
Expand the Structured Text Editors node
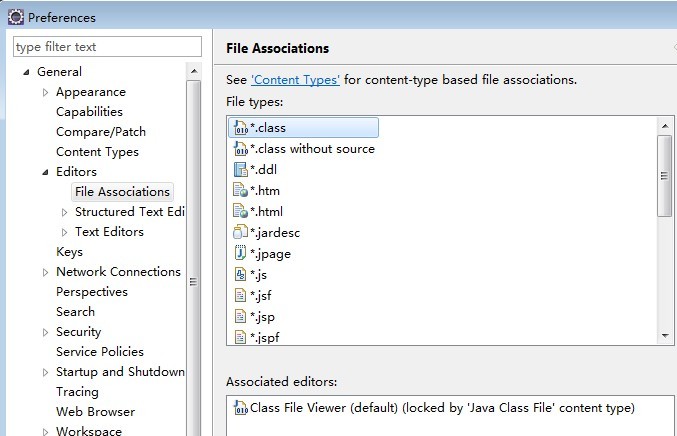pyautogui.click(x=65, y=212)
